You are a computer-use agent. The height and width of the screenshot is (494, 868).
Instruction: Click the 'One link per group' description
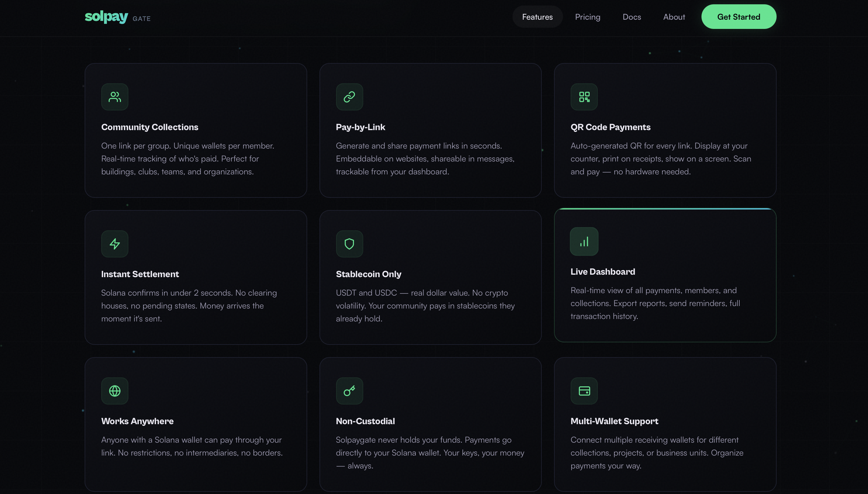click(188, 159)
